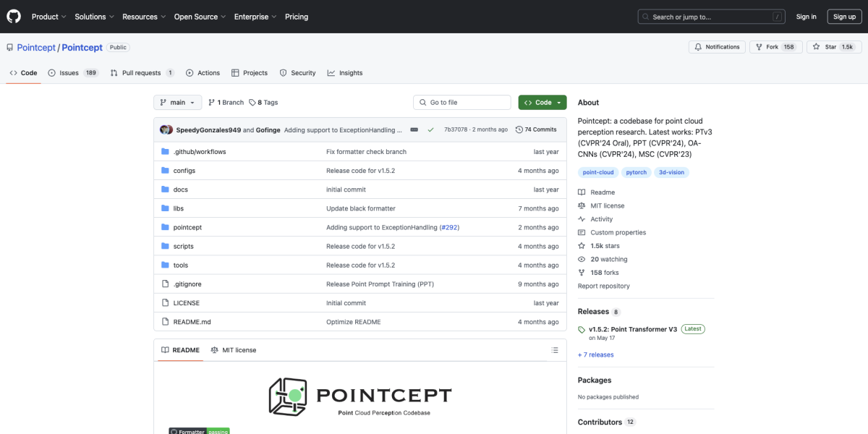868x434 pixels.
Task: Click the watching eye icon in the sidebar
Action: tap(581, 259)
